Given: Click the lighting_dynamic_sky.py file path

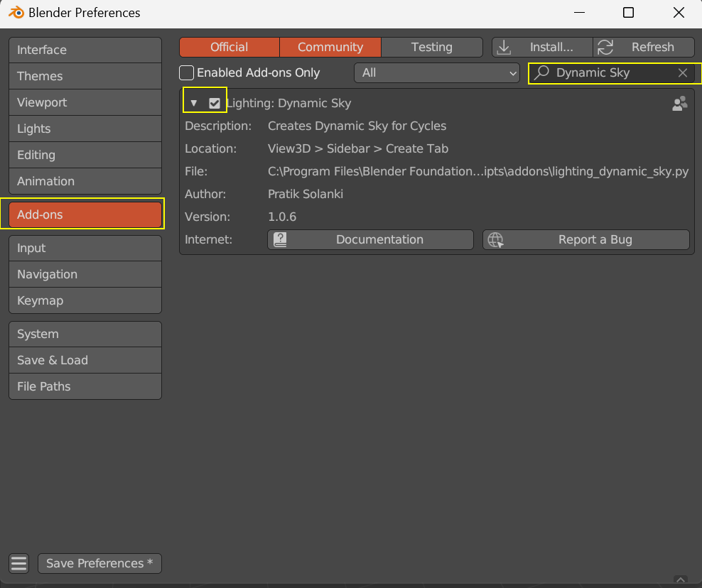Looking at the screenshot, I should [x=478, y=172].
